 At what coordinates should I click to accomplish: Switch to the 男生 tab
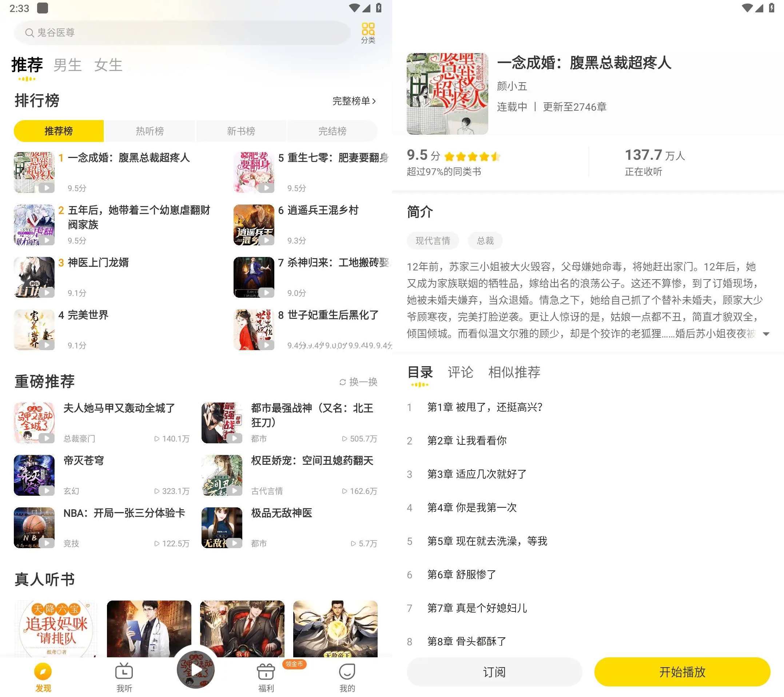(x=68, y=64)
